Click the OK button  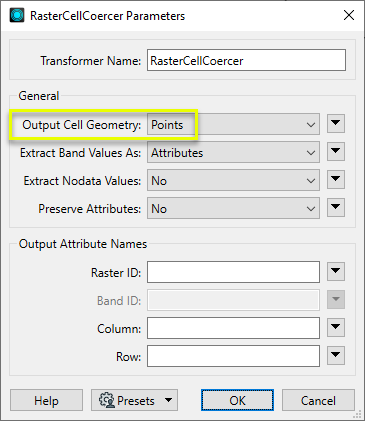coord(237,400)
